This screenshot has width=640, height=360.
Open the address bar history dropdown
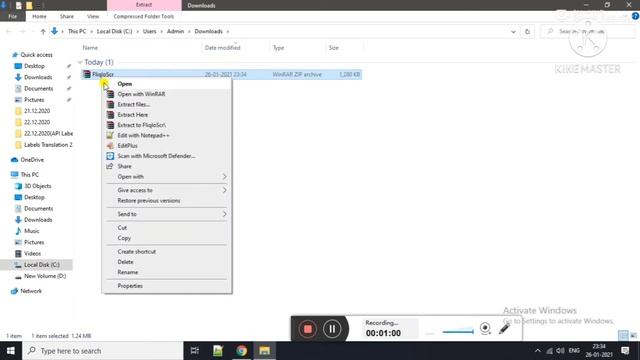[x=513, y=31]
